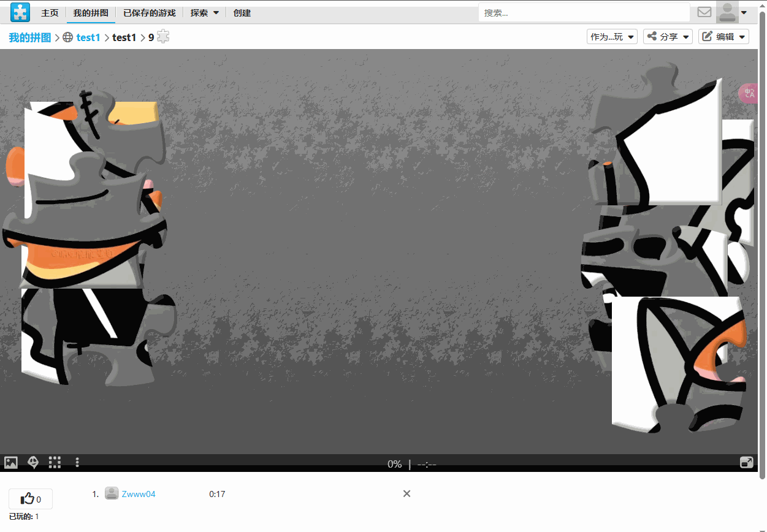Click the page vertical scrollbar

(763, 245)
